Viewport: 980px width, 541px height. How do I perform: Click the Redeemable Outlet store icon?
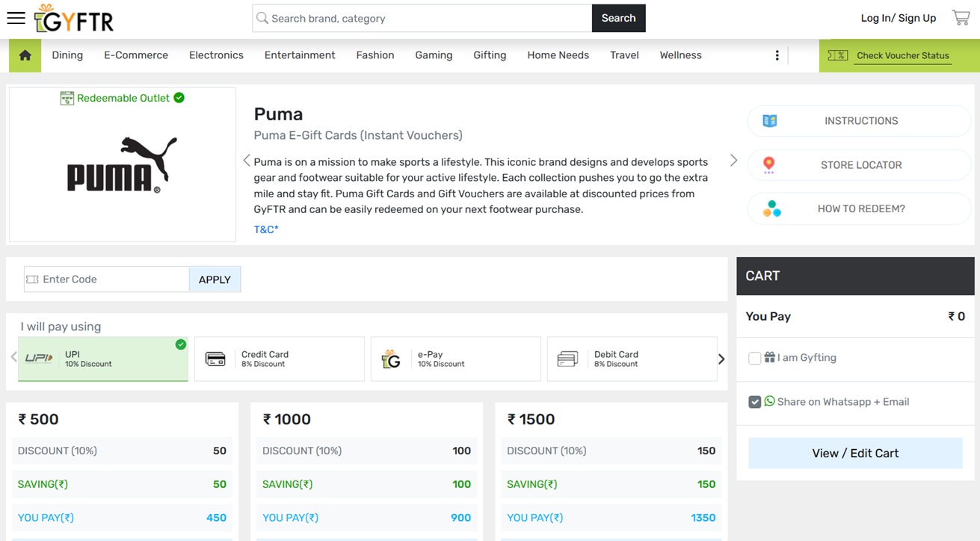click(x=67, y=98)
